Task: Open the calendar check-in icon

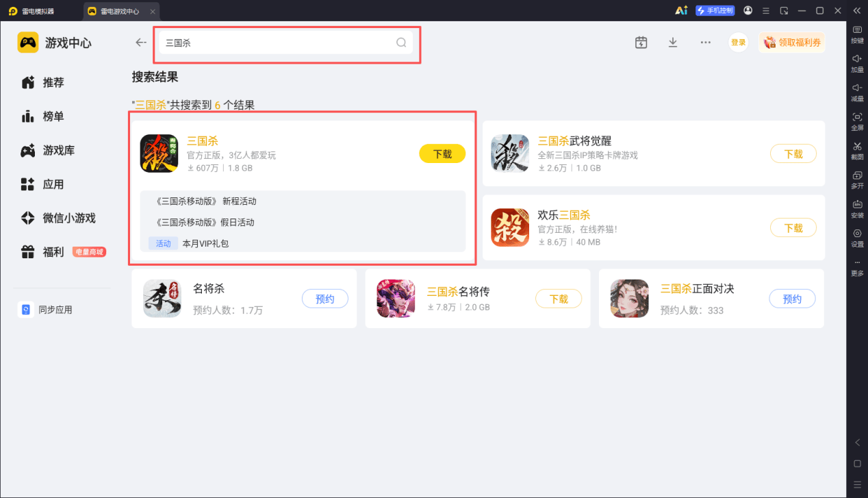Action: tap(641, 42)
